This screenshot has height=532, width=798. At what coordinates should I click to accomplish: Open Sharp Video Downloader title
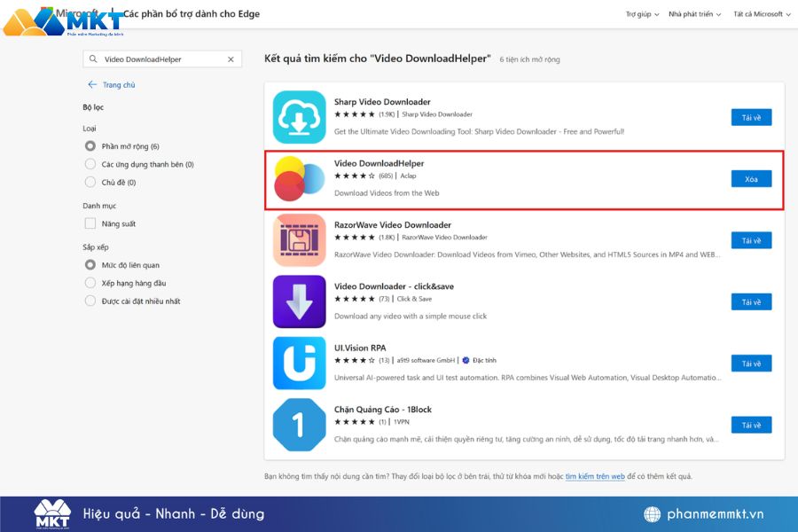[382, 102]
